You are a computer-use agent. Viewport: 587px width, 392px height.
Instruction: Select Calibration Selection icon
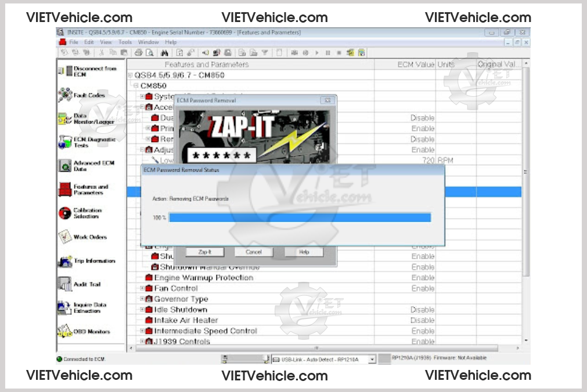coord(65,213)
